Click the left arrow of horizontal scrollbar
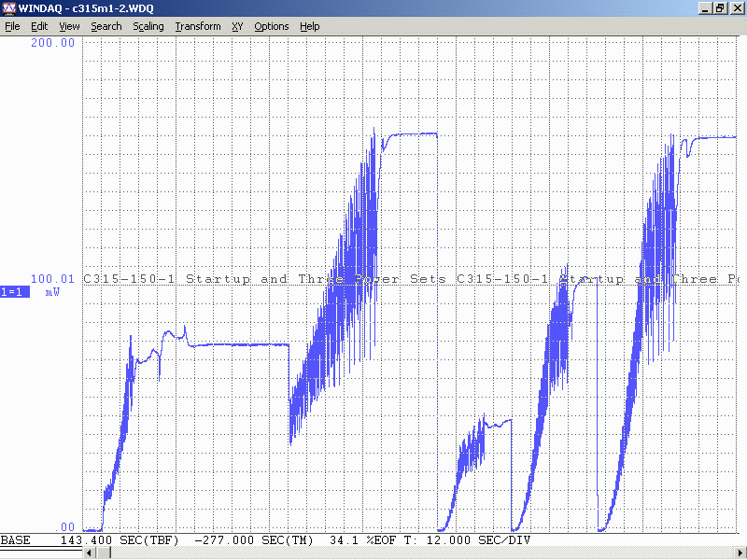 click(90, 553)
